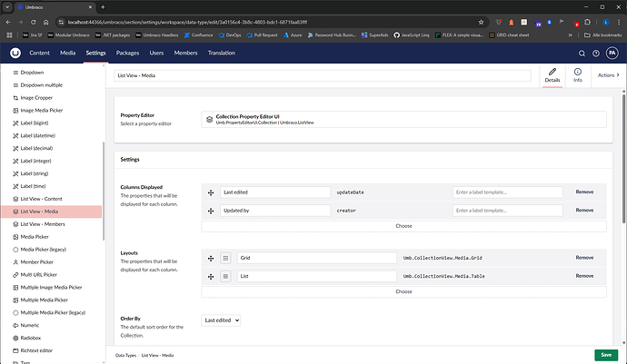Open browser extensions puzzle icon
The image size is (627, 364).
tap(587, 22)
